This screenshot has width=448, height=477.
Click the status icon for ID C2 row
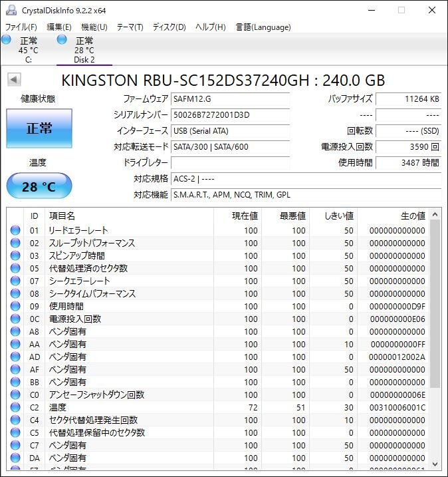tap(15, 407)
